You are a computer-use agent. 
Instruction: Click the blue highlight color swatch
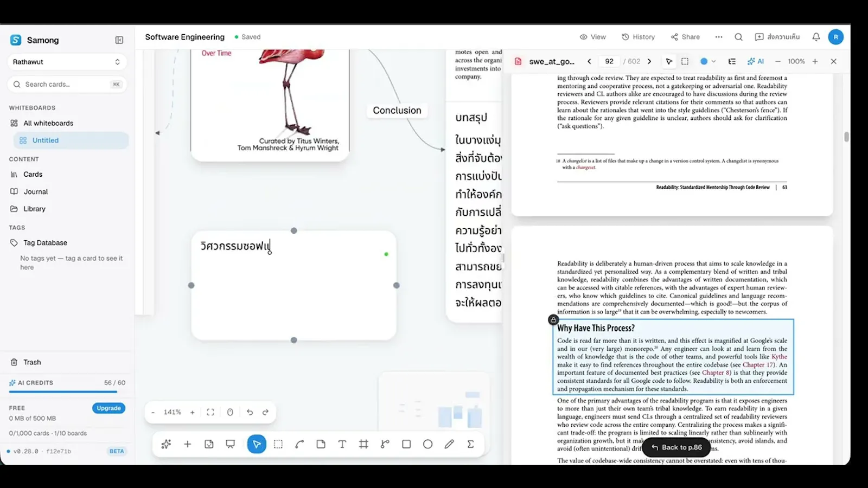704,61
